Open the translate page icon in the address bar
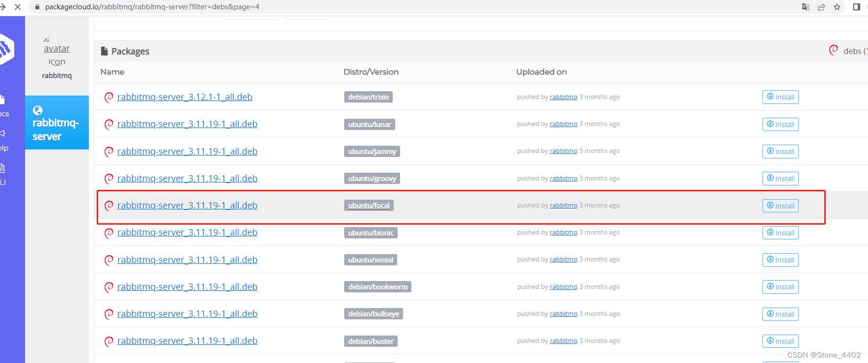The width and height of the screenshot is (868, 363). (x=806, y=7)
